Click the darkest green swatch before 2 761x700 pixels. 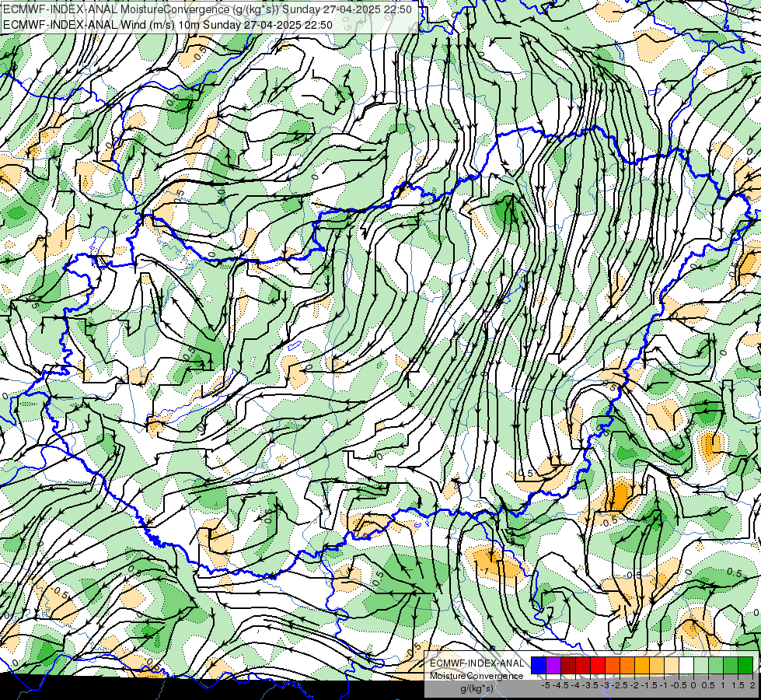(745, 665)
